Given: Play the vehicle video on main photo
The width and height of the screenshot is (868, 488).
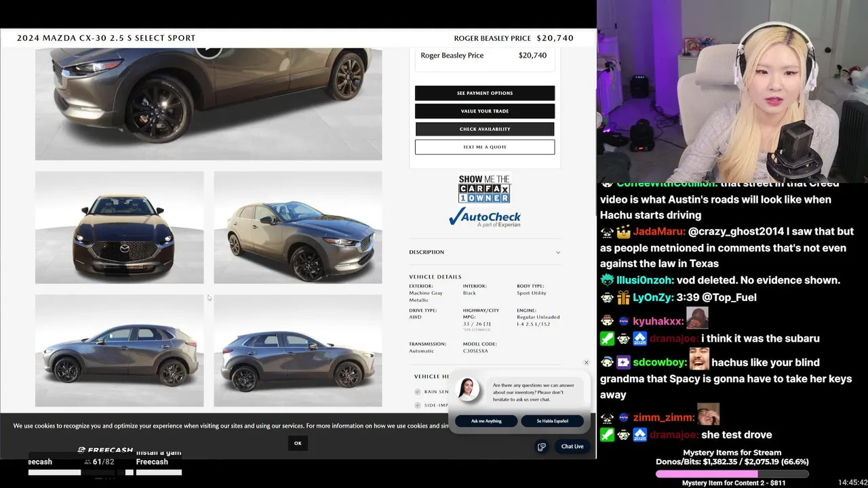Looking at the screenshot, I should point(209,50).
